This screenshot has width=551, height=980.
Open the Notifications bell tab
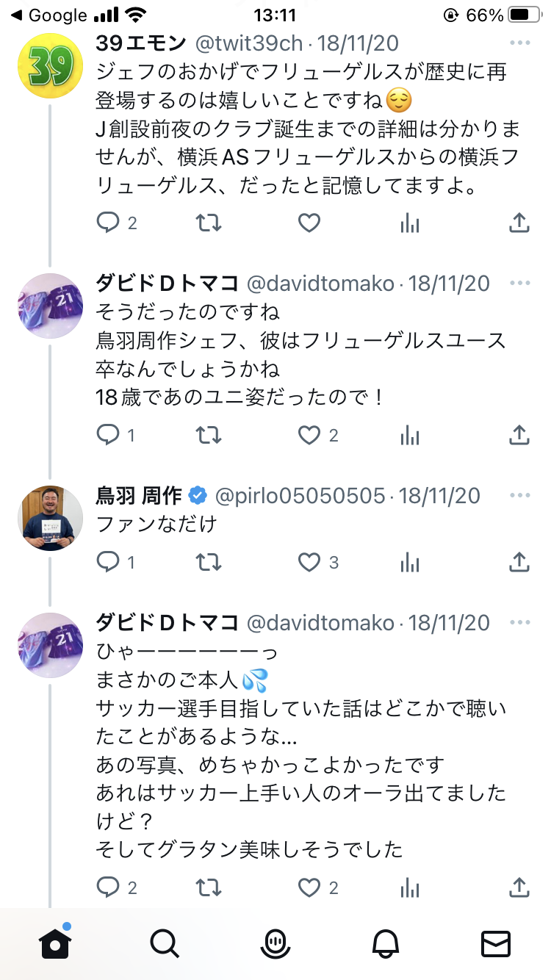[386, 943]
